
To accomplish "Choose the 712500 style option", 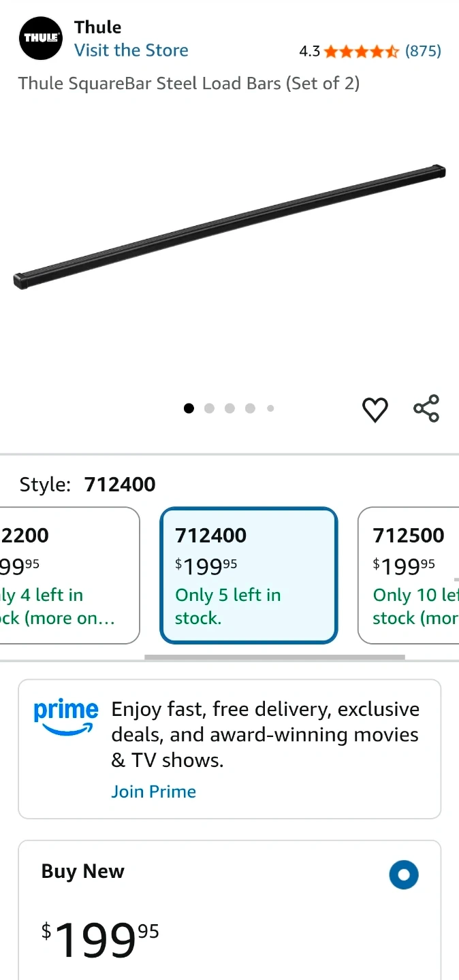I will (409, 575).
